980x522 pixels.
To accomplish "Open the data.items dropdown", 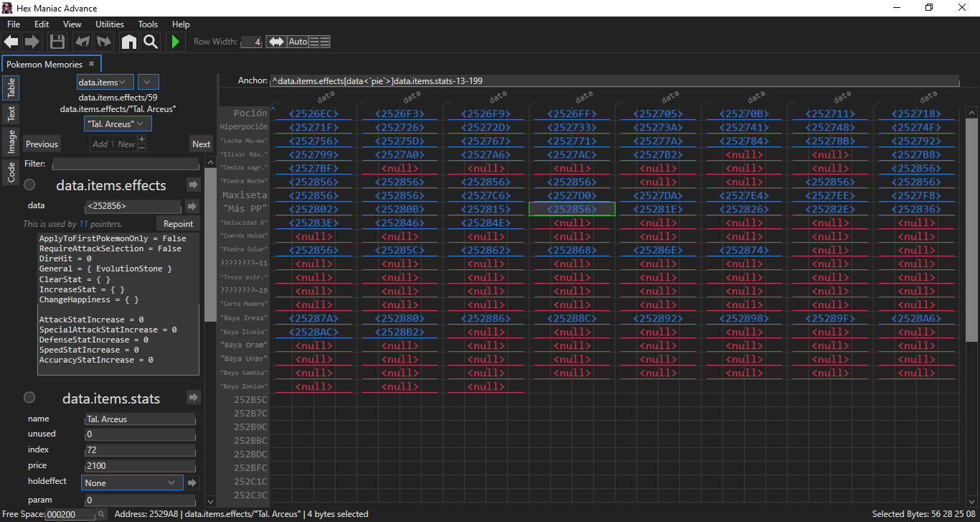I will pos(105,83).
